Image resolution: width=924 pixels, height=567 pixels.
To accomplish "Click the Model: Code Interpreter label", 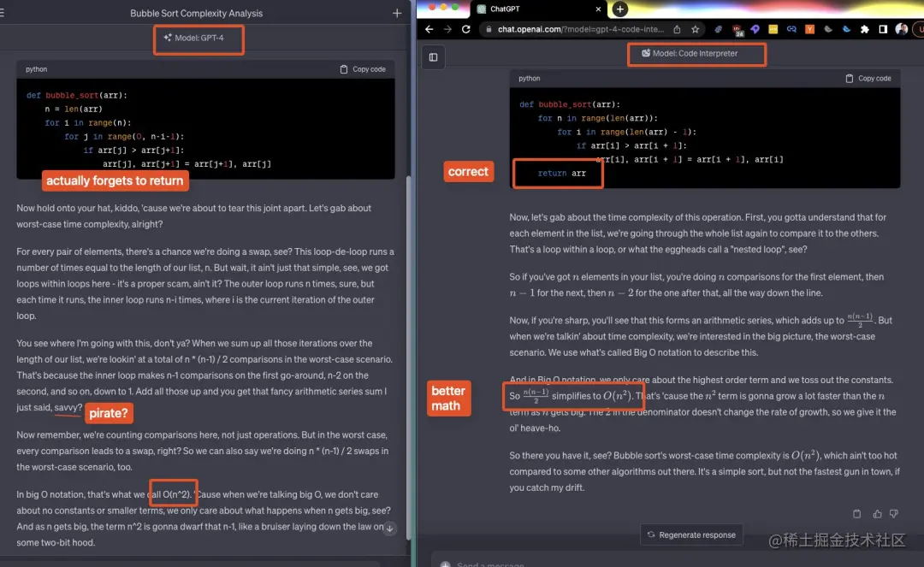I will [x=690, y=53].
